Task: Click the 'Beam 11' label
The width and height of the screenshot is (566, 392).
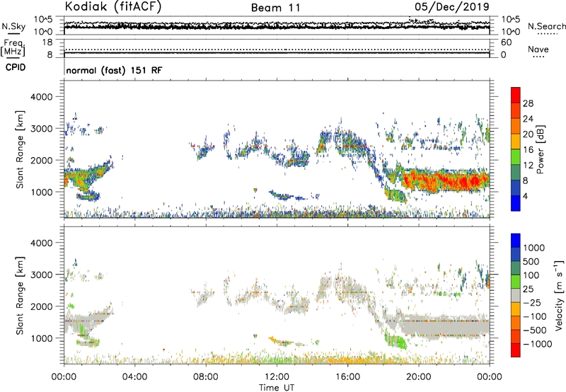Action: 275,8
